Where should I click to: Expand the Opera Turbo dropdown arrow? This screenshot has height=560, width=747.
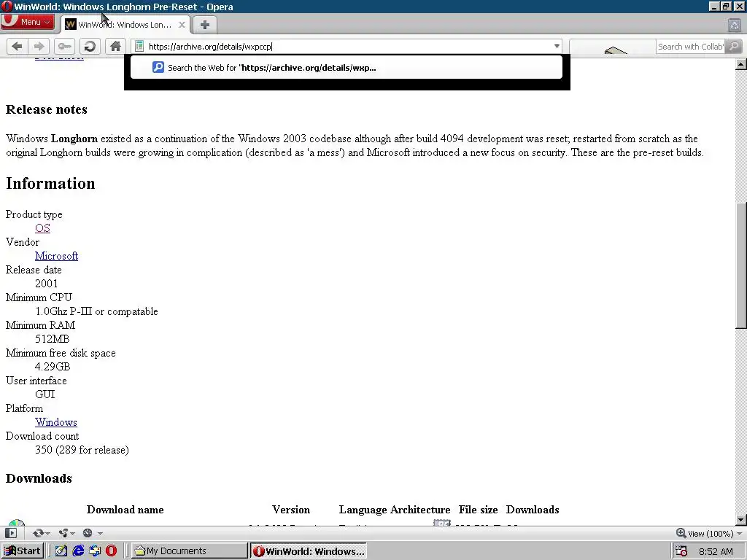[99, 533]
